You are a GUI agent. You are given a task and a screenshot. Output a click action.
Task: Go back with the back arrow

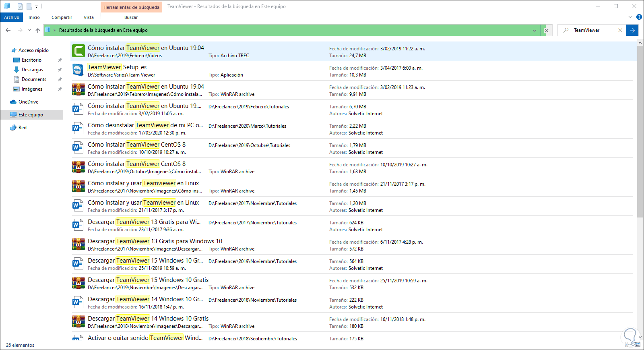tap(8, 30)
